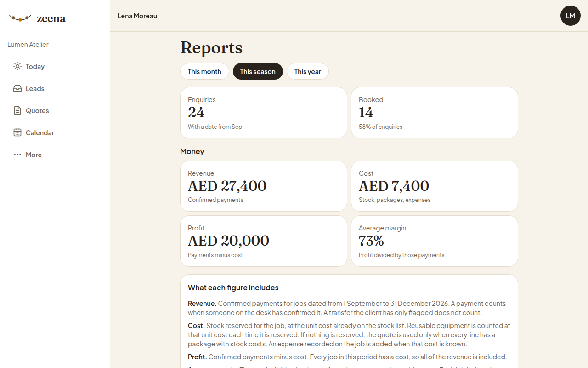Click the Lena Moreau name in header

click(x=137, y=16)
